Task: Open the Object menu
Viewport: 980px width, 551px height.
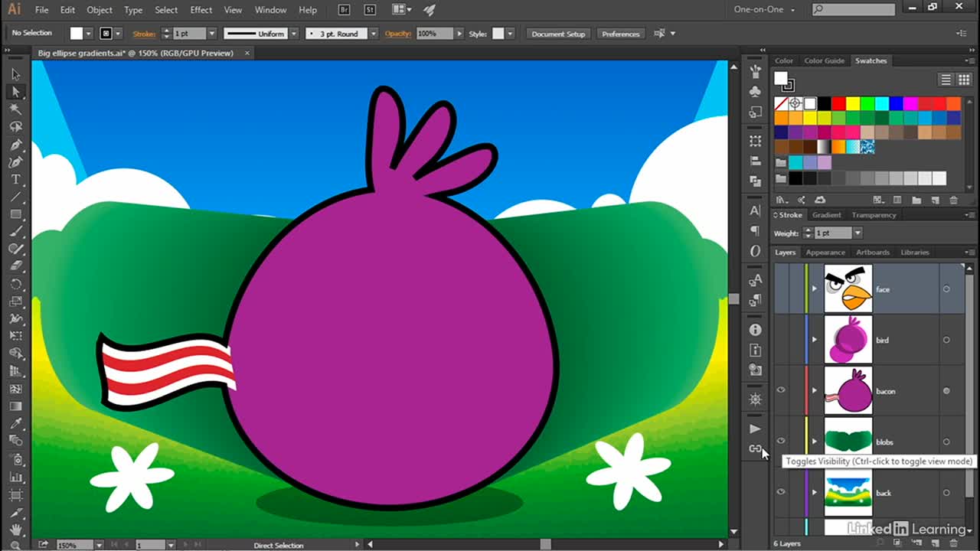Action: pos(100,10)
